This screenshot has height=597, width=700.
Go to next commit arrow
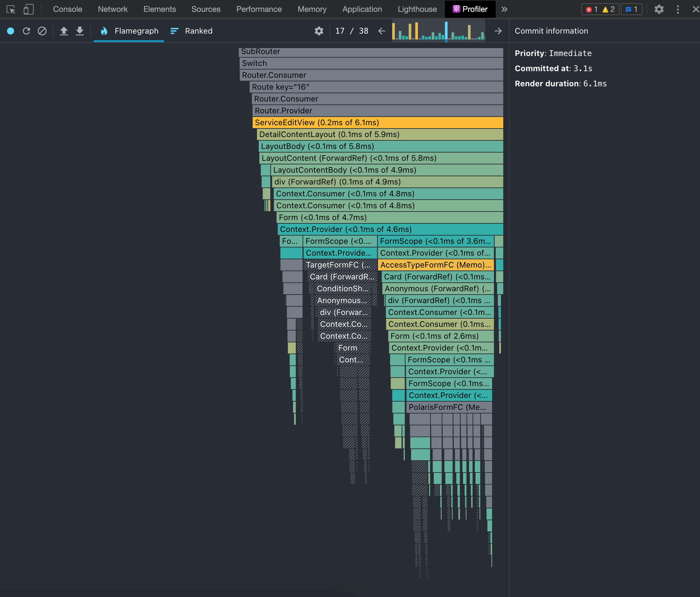498,31
